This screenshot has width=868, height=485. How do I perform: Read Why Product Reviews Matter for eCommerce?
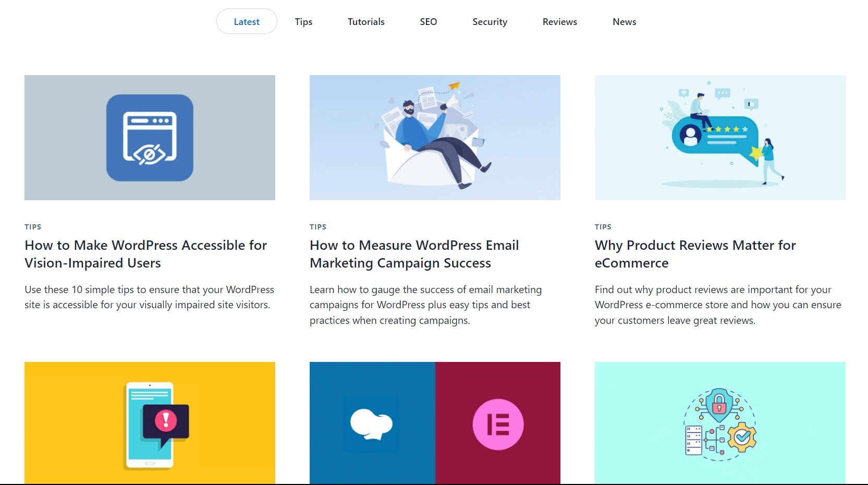(695, 254)
